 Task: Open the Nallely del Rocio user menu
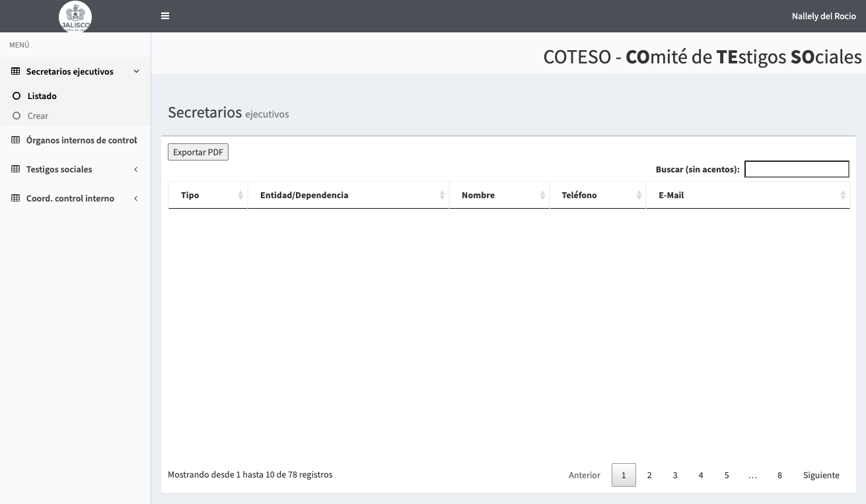tap(824, 16)
